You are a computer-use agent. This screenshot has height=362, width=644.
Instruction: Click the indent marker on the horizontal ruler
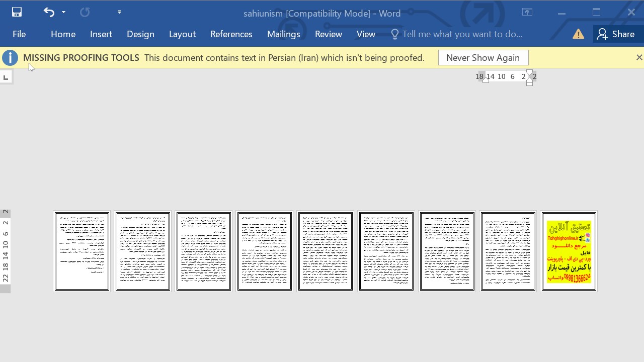pyautogui.click(x=529, y=77)
